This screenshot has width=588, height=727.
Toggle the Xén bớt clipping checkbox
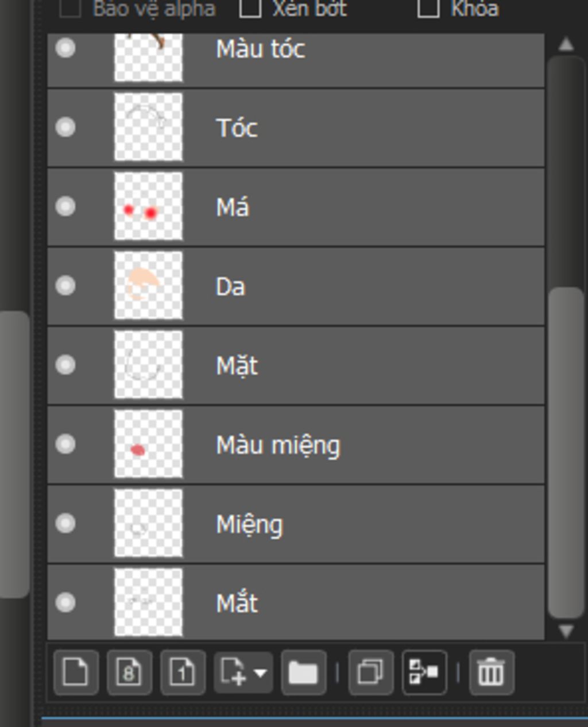coord(250,9)
